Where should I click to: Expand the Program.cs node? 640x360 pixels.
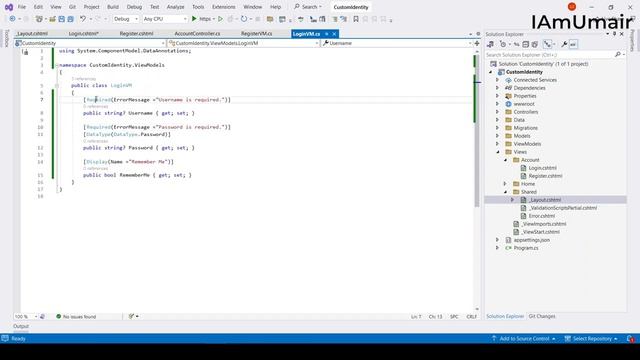click(498, 248)
